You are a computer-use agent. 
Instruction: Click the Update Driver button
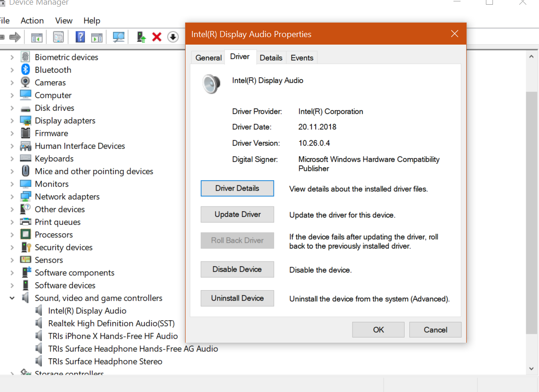pyautogui.click(x=237, y=215)
